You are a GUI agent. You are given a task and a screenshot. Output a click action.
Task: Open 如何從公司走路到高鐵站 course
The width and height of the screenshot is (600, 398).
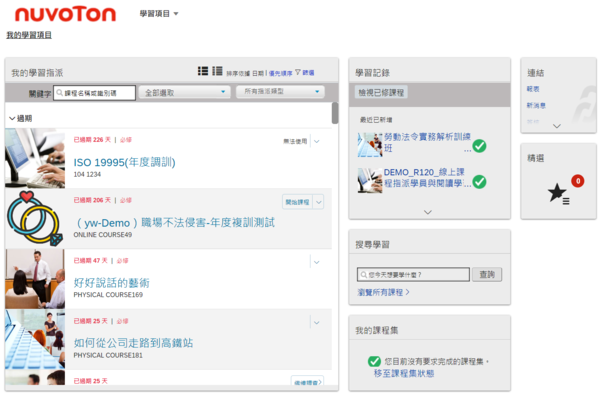pos(133,343)
